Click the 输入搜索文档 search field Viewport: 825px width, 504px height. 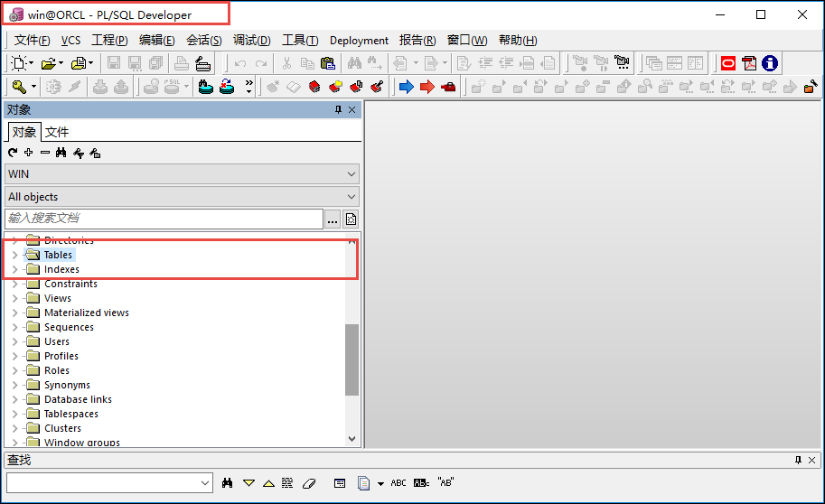164,219
